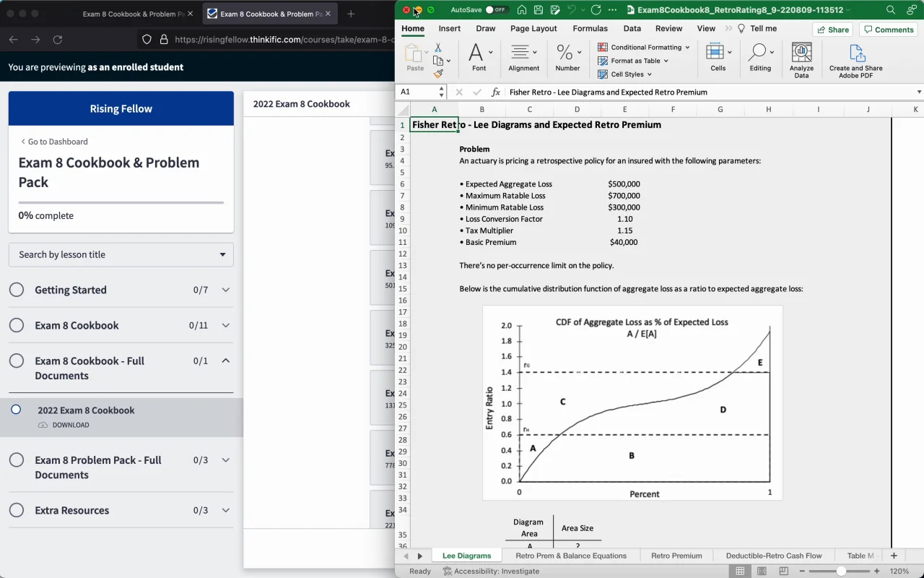Adjust the zoom slider in status bar
The height and width of the screenshot is (578, 924).
(x=841, y=571)
